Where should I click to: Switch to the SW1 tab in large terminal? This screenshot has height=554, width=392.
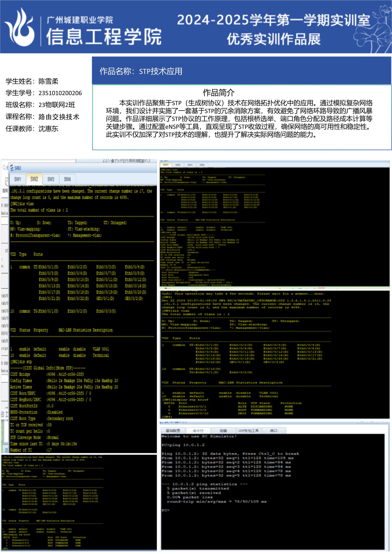tap(17, 179)
